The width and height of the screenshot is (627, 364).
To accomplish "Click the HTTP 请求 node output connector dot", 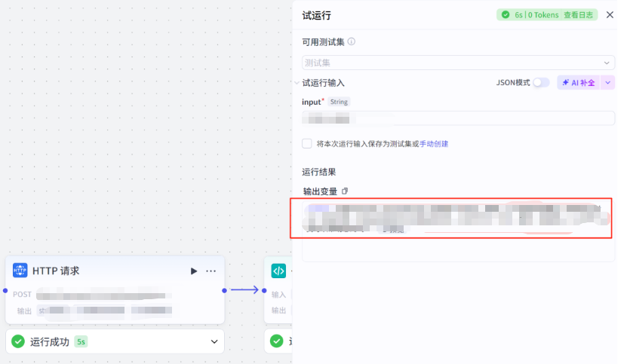I will point(224,290).
